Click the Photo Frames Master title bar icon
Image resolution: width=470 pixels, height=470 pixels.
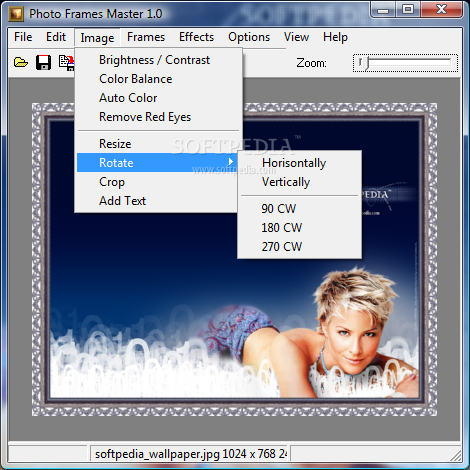(16, 14)
